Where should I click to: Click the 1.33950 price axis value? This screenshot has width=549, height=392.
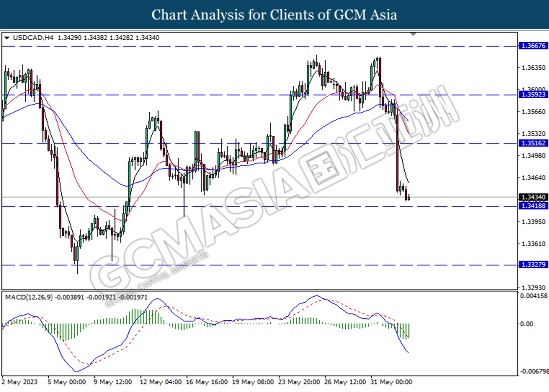pos(533,222)
